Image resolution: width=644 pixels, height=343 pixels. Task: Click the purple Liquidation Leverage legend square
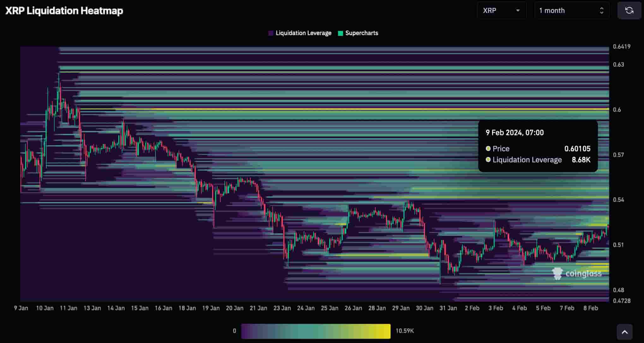[271, 33]
